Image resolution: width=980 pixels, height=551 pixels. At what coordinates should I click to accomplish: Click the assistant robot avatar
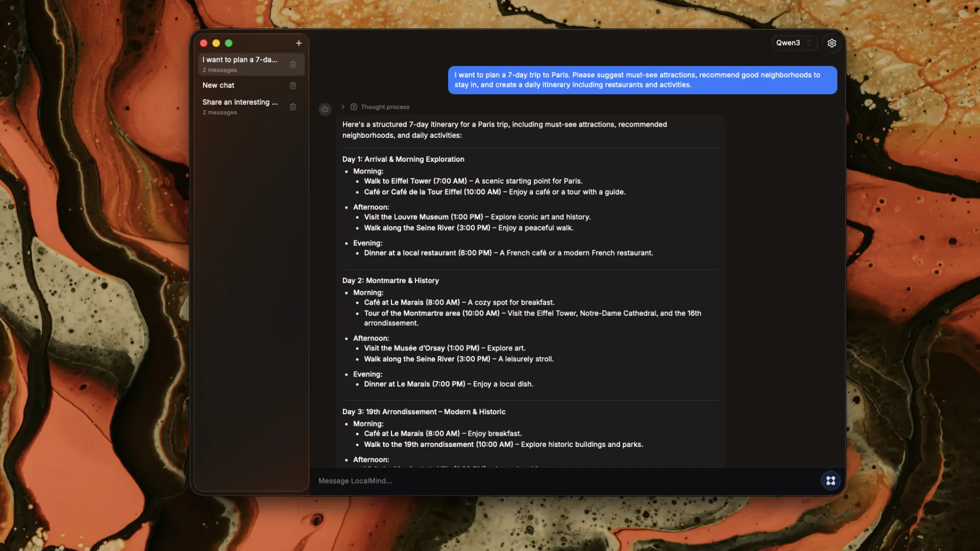pos(325,109)
